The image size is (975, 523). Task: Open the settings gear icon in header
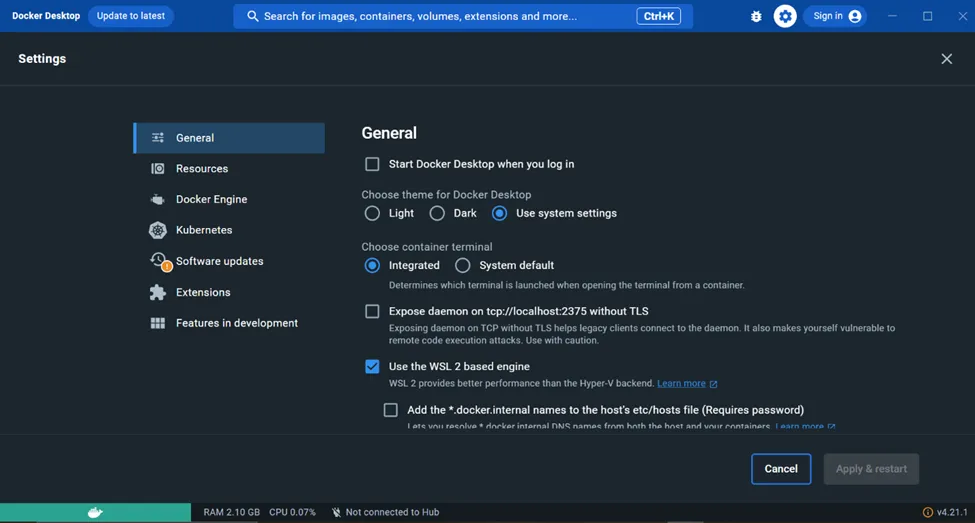pos(785,16)
